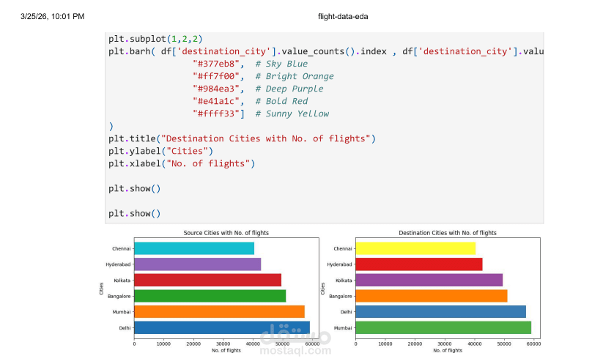Click the Mumbai label on Source chart

coord(121,312)
